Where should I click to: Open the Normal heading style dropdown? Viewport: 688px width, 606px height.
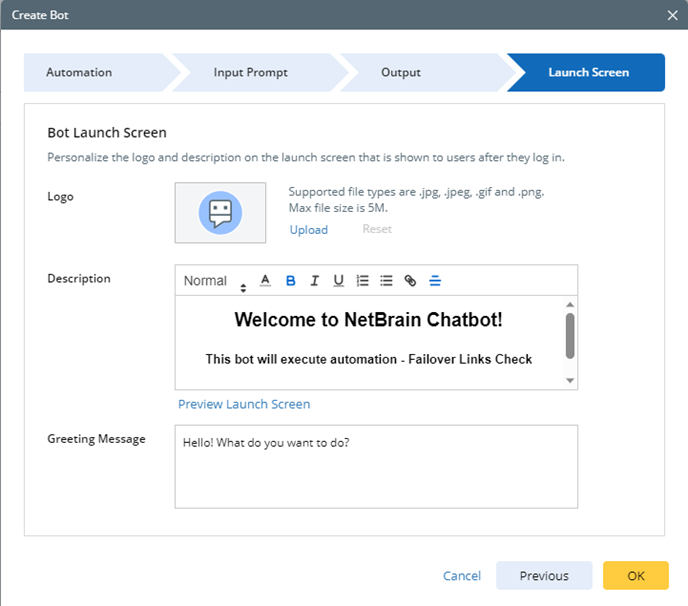pos(214,281)
